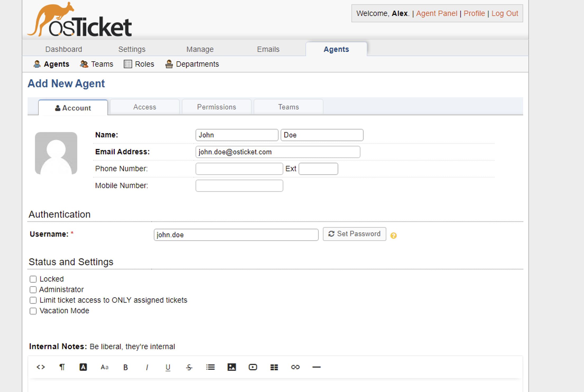Open text color picker in editor

(83, 367)
